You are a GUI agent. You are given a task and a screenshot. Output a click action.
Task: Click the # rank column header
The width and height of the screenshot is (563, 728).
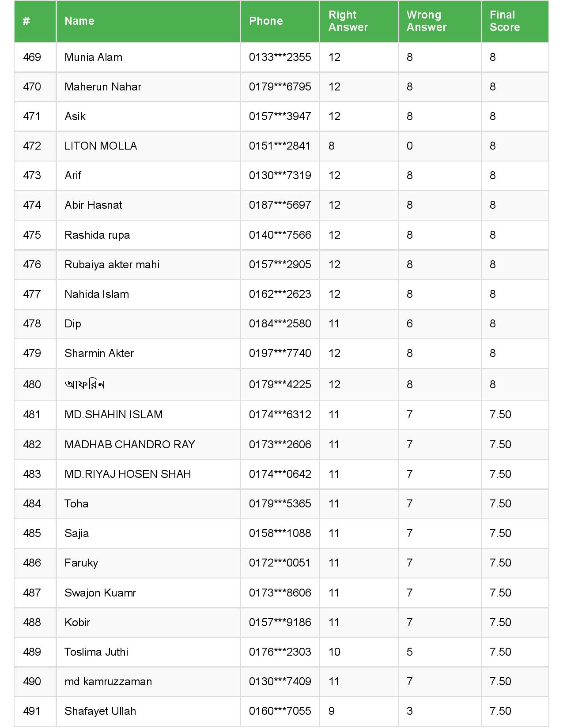tap(26, 21)
